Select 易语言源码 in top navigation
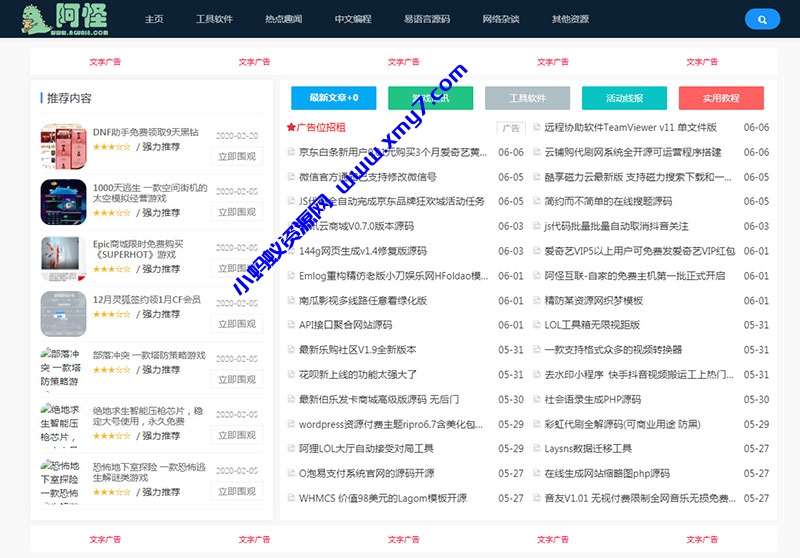The width and height of the screenshot is (800, 558). point(427,19)
